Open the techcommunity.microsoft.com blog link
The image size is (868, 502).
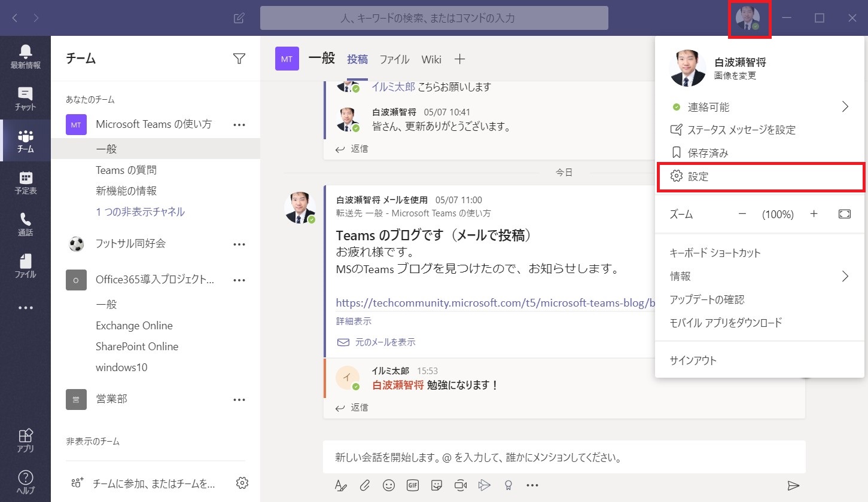[x=495, y=302]
